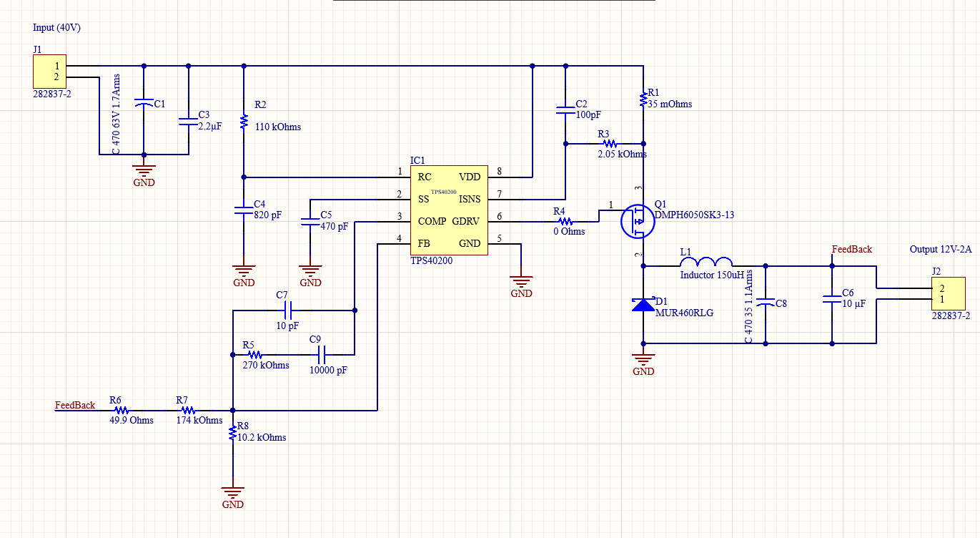Select the C9 capacitor symbol

321,354
